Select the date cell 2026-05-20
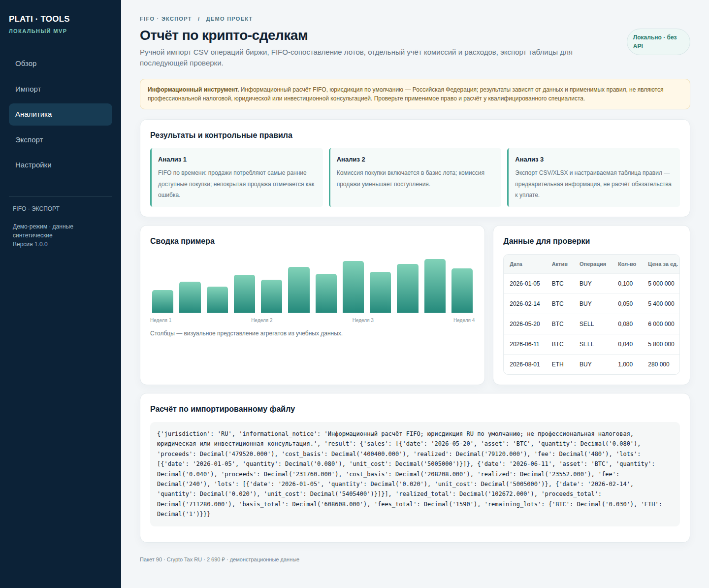 click(525, 324)
